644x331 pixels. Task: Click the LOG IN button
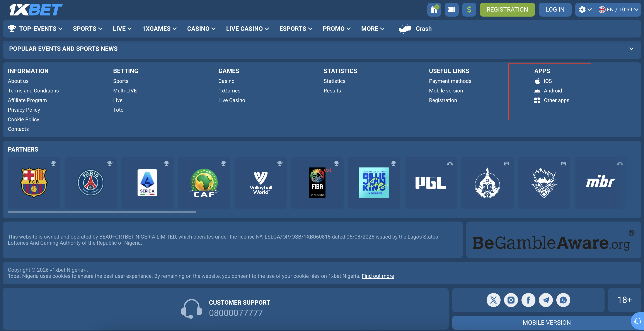[x=555, y=10]
